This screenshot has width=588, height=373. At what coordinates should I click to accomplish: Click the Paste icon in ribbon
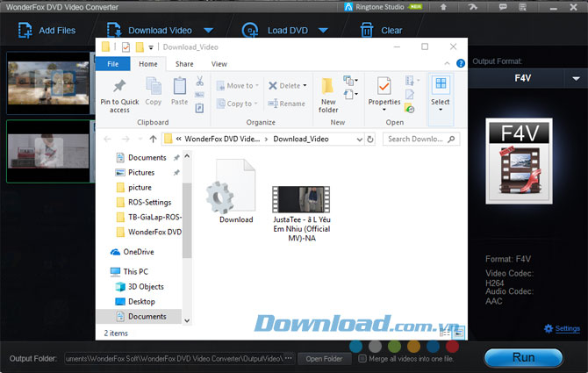click(180, 86)
